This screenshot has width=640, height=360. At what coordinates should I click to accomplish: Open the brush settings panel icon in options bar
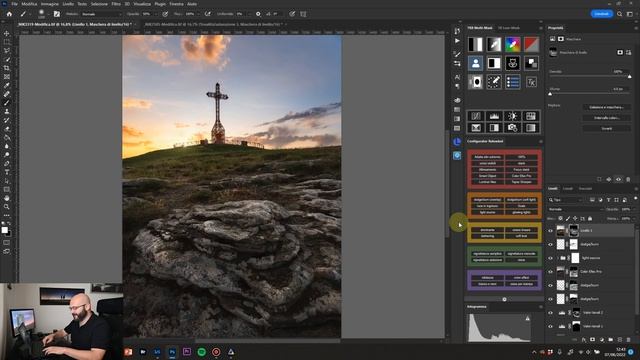[x=57, y=14]
